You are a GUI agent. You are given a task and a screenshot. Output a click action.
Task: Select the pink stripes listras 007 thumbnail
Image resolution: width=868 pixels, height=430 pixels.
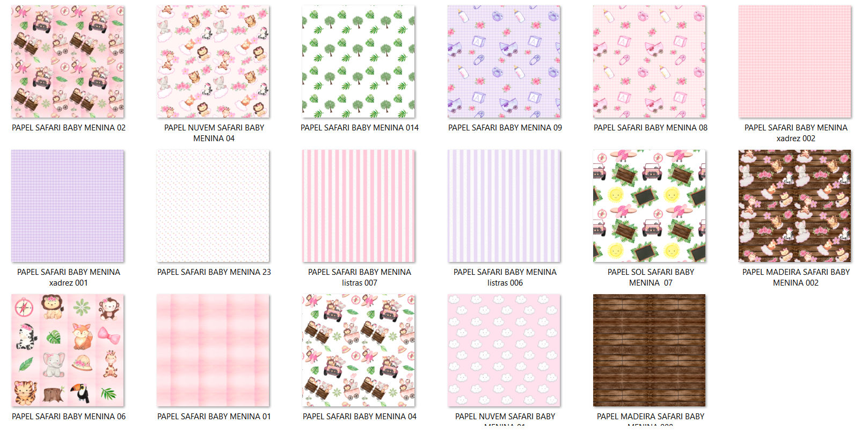[x=359, y=206]
